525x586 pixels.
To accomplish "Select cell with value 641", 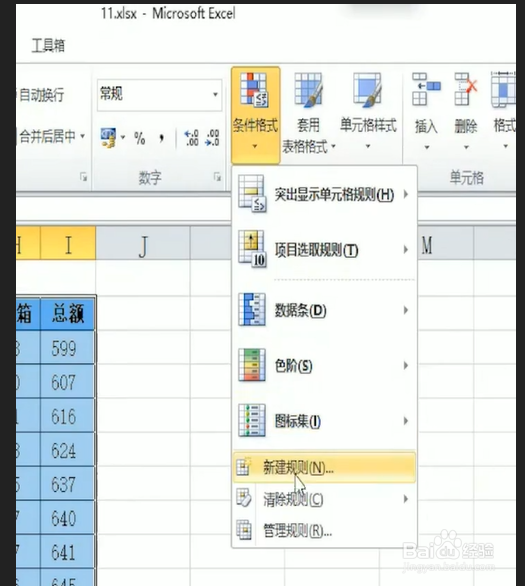I will coord(68,552).
